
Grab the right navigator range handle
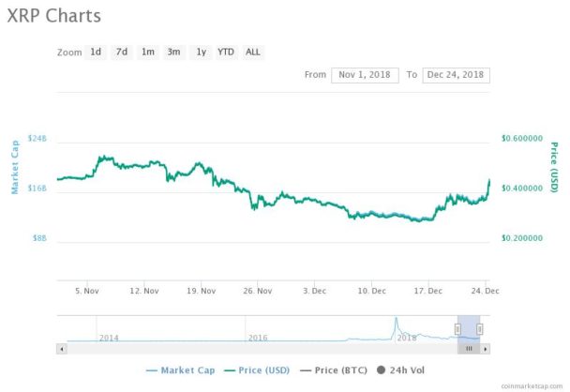[x=480, y=329]
